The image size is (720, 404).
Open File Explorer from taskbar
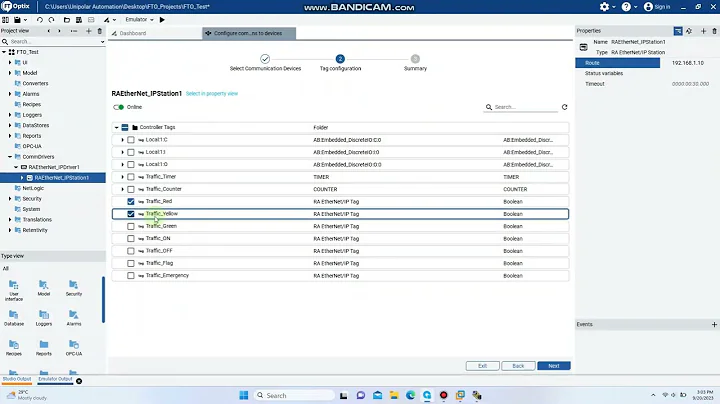pyautogui.click(x=394, y=395)
